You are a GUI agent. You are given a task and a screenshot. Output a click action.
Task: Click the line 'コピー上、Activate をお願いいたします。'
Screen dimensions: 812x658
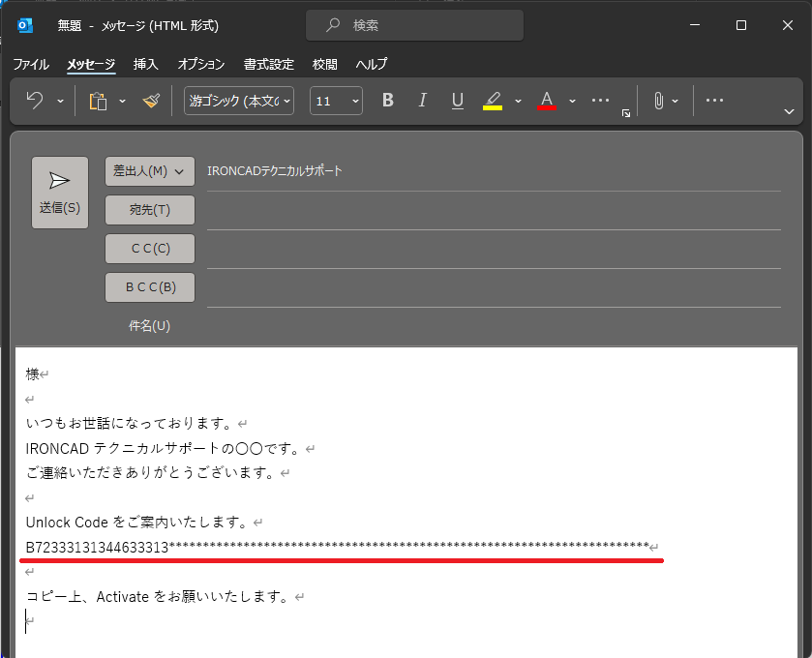[158, 596]
